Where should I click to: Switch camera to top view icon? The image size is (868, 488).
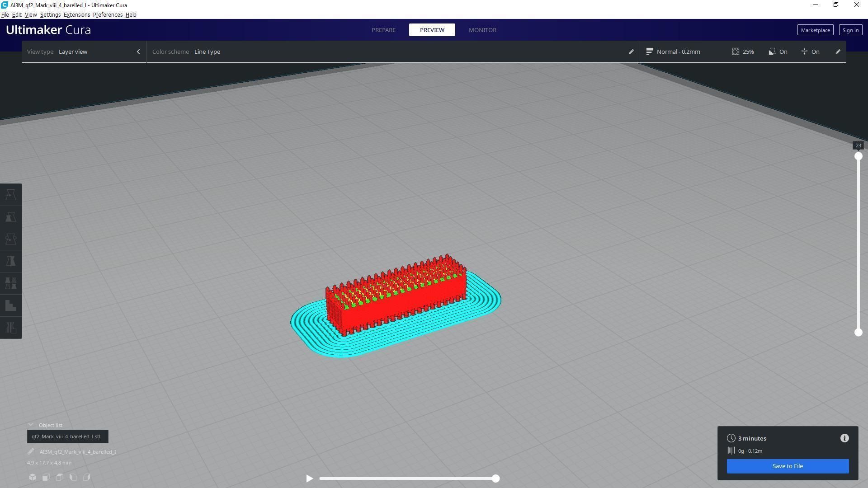pyautogui.click(x=60, y=477)
